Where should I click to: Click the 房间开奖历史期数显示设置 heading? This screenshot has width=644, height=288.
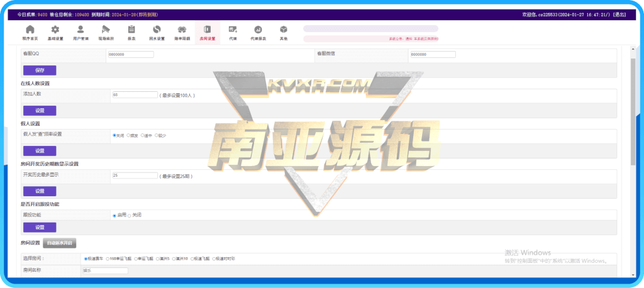(49, 164)
